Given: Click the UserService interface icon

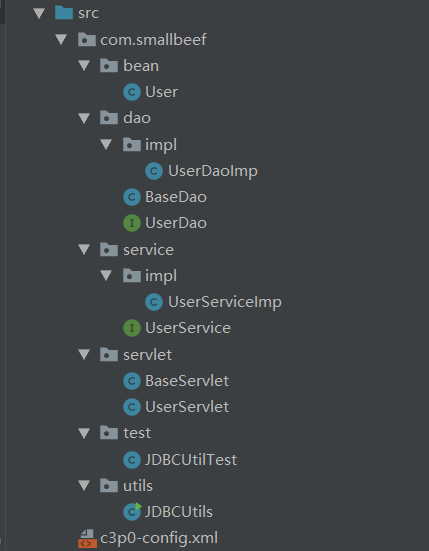Looking at the screenshot, I should coord(132,328).
